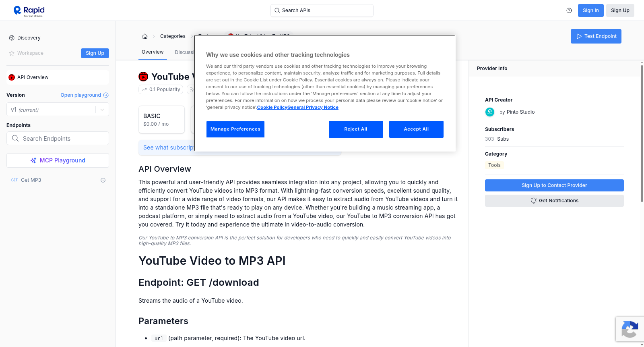Click the 0.1 Popularity badge
Image resolution: width=644 pixels, height=347 pixels.
[x=161, y=89]
